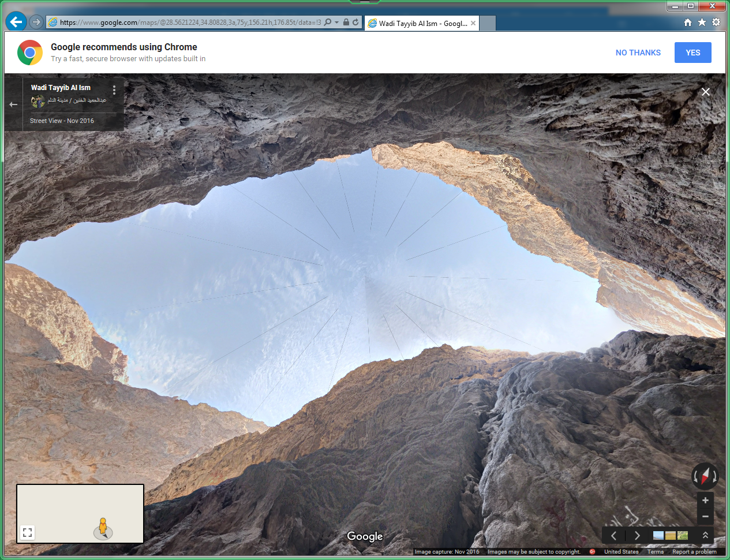Image resolution: width=730 pixels, height=560 pixels.
Task: Go to next Street View image
Action: (x=637, y=536)
